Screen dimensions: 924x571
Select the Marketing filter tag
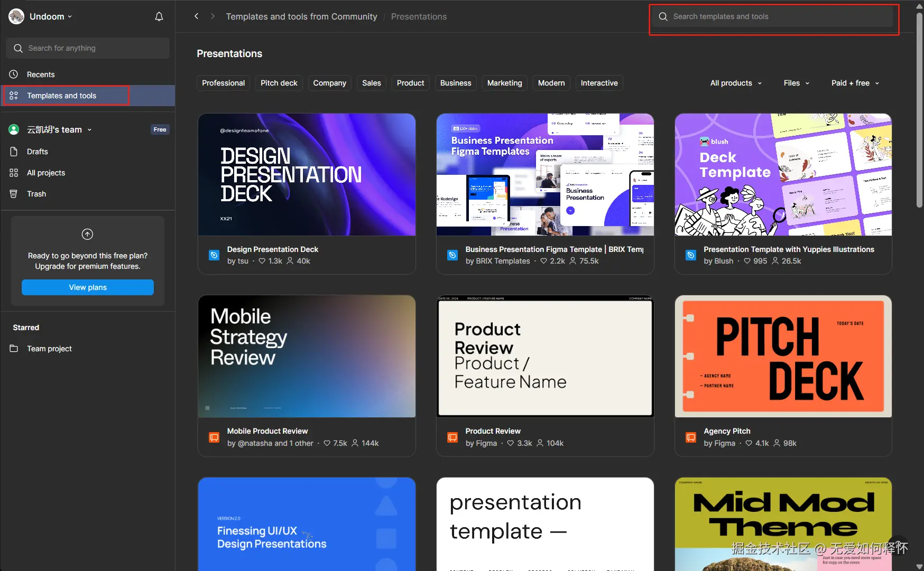click(x=504, y=83)
